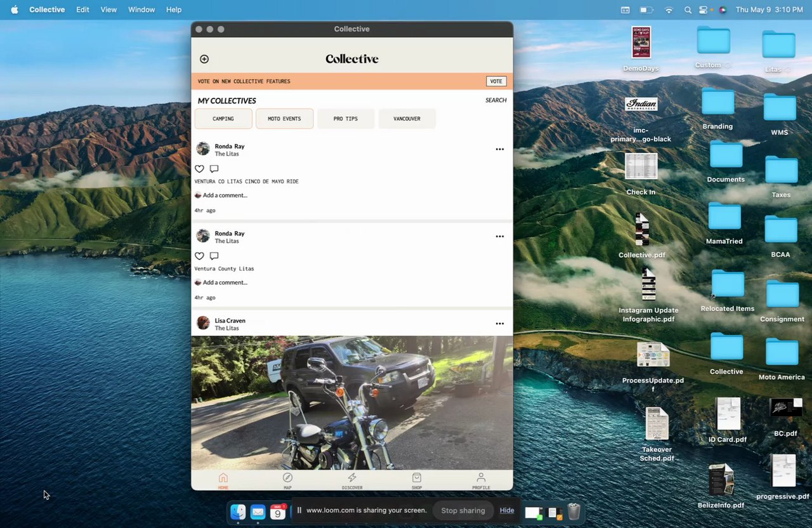Viewport: 812px width, 528px height.
Task: Open more options for the Ventura County Litas post
Action: (x=500, y=237)
